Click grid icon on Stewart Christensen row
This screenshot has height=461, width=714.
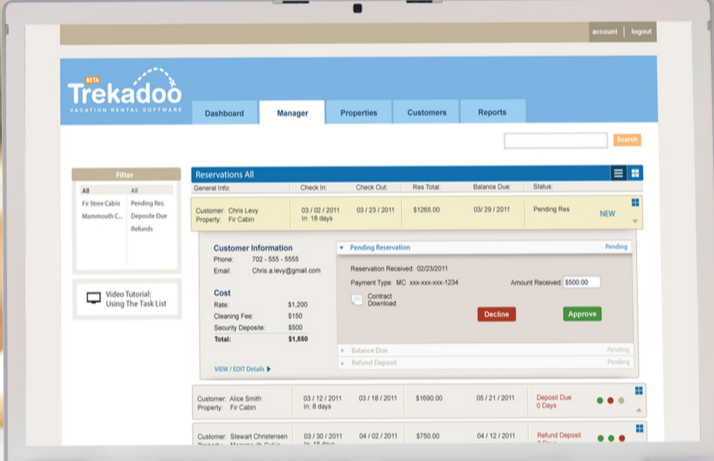coord(639,429)
